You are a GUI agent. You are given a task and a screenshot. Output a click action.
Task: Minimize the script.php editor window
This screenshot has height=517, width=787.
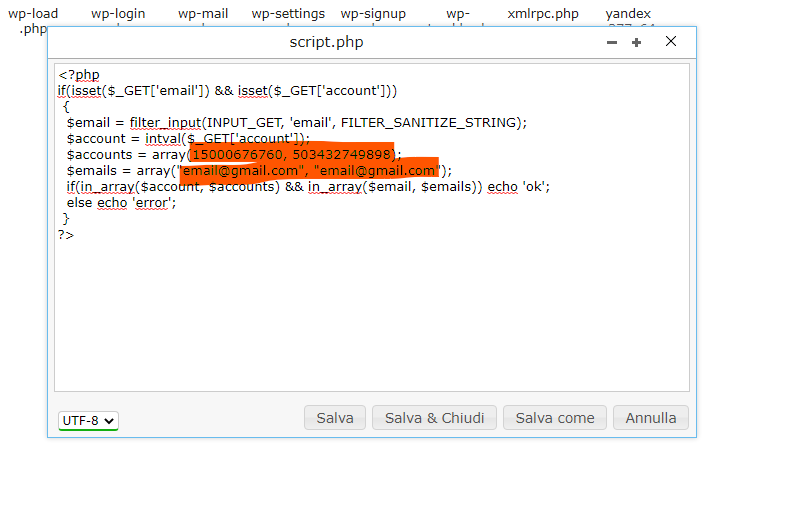coord(611,43)
